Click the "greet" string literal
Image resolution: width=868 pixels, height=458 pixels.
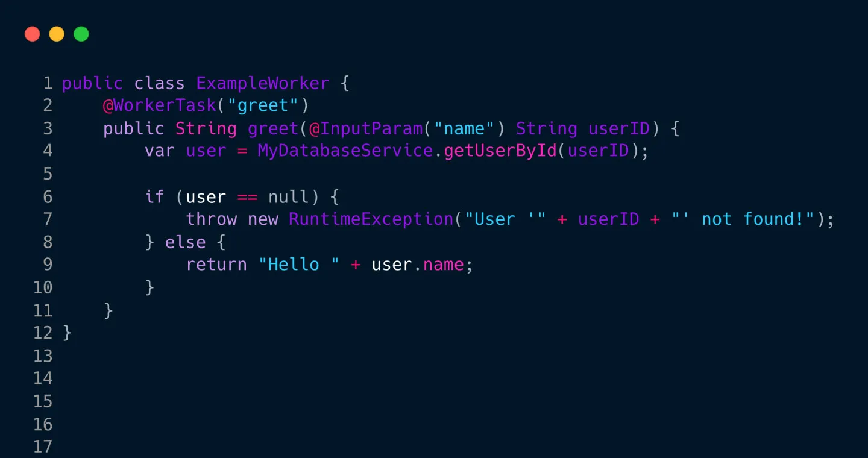(263, 105)
